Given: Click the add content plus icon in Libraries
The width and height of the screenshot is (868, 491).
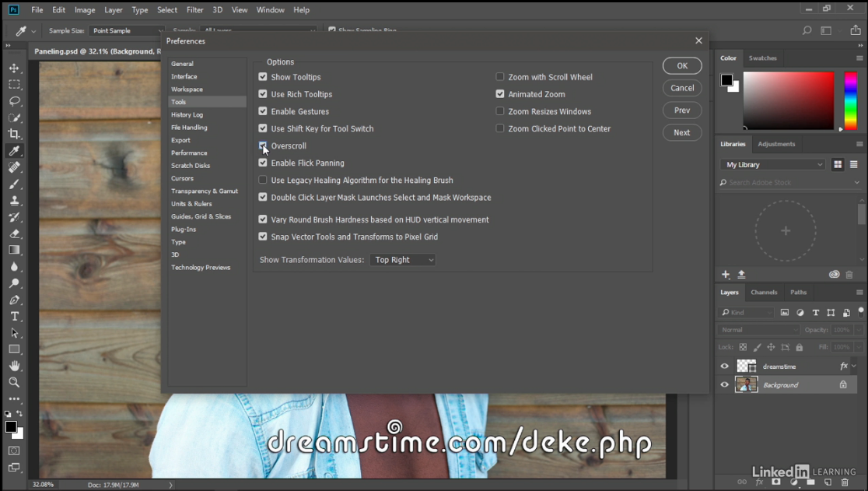Looking at the screenshot, I should [x=726, y=275].
